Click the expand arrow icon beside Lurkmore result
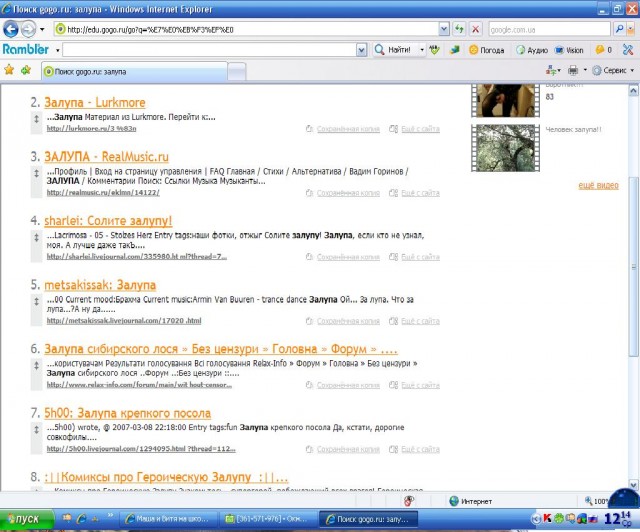Image resolution: width=640 pixels, height=532 pixels. click(x=36, y=119)
